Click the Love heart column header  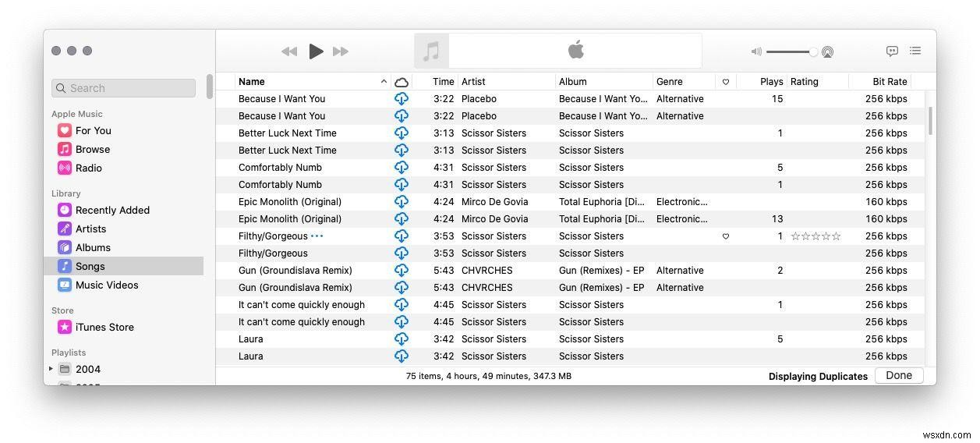[x=726, y=82]
